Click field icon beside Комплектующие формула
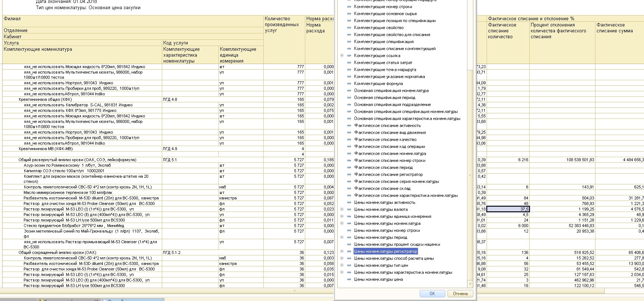The height and width of the screenshot is (301, 644). [x=349, y=84]
